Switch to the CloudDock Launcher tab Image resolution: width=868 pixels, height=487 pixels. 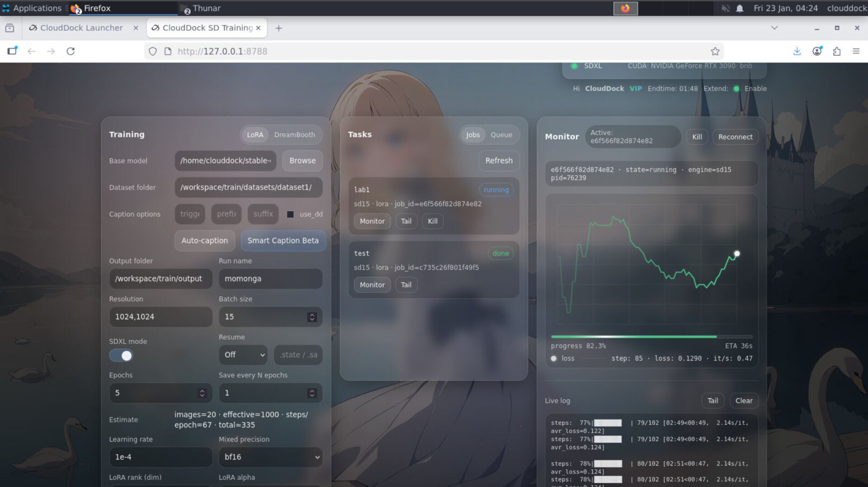[80, 28]
